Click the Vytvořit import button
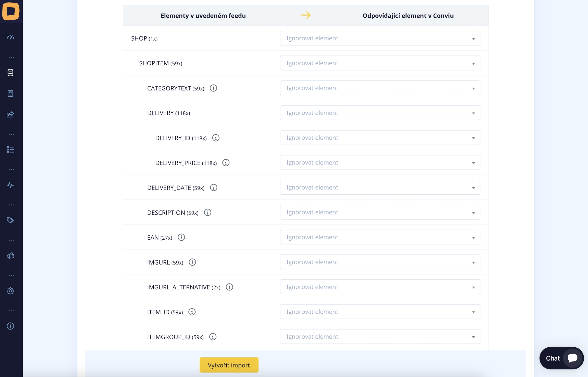The image size is (588, 377). click(229, 365)
